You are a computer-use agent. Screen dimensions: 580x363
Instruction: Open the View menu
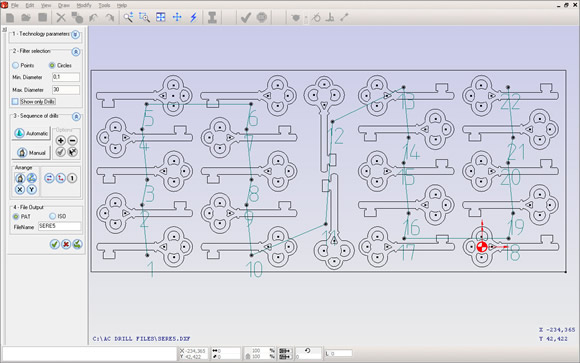46,6
